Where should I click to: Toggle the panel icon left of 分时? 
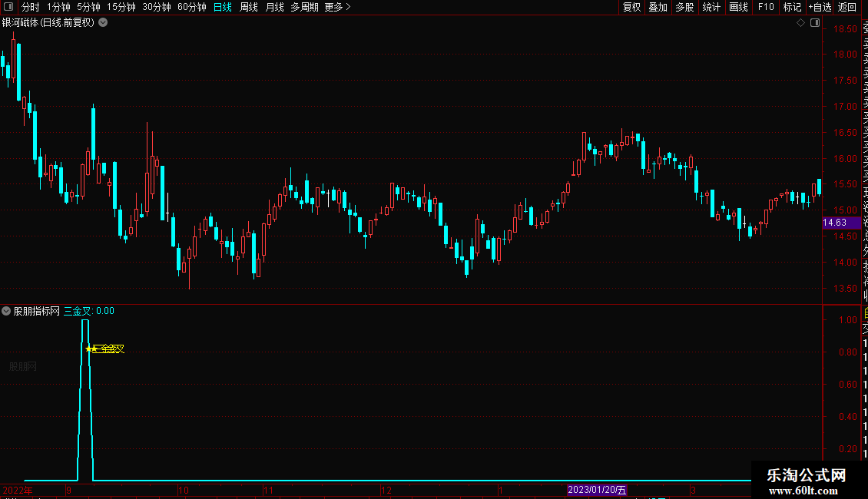pyautogui.click(x=8, y=7)
